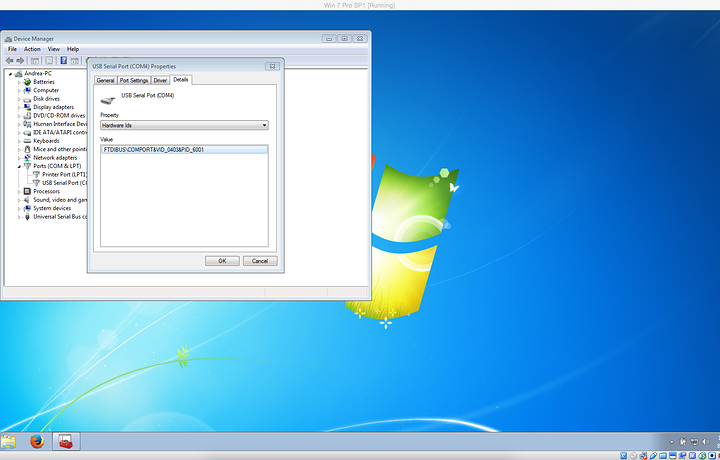720x460 pixels.
Task: Expand the Computer node
Action: pos(19,91)
